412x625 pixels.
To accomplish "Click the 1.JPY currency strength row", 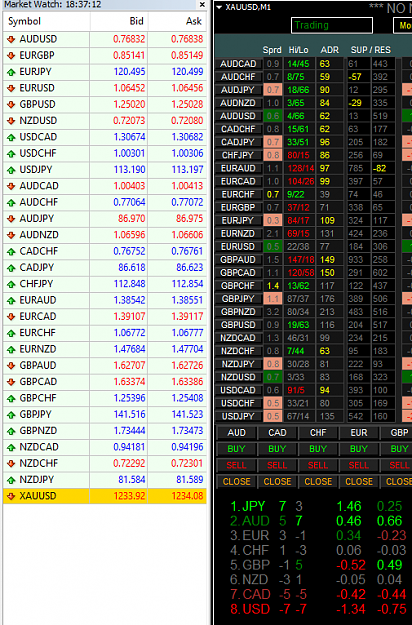I will [317, 507].
